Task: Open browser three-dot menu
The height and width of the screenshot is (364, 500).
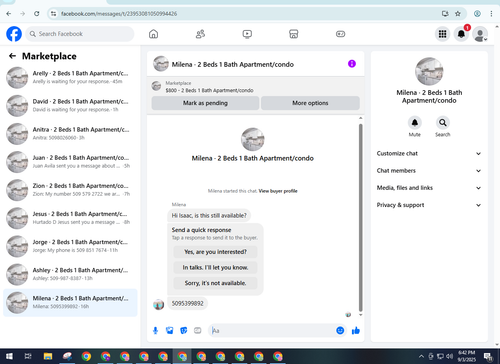Action: pyautogui.click(x=491, y=14)
